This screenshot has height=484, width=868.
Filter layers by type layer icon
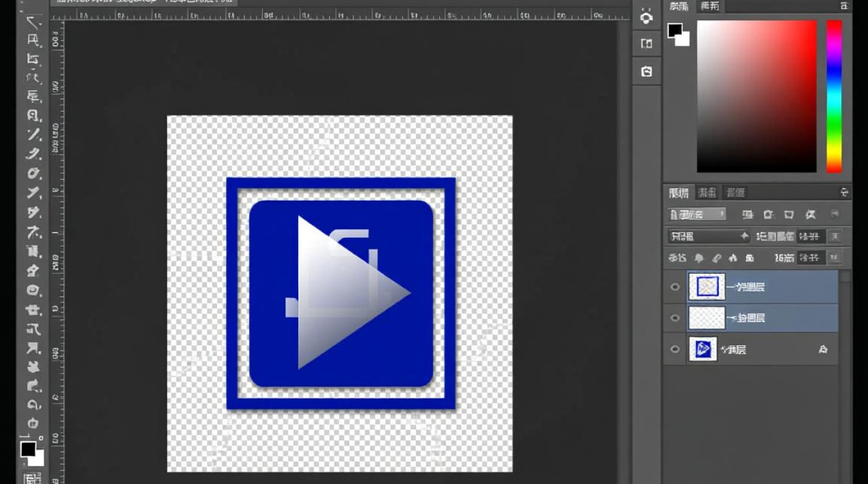click(x=789, y=214)
